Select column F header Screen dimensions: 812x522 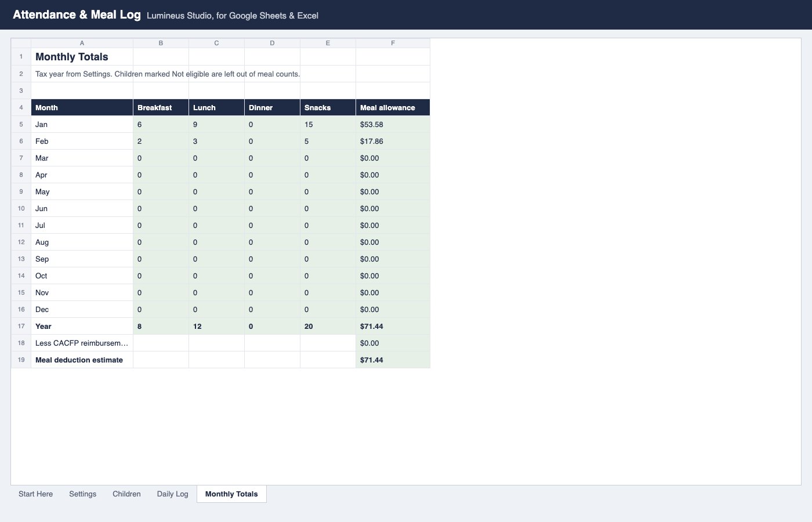393,43
